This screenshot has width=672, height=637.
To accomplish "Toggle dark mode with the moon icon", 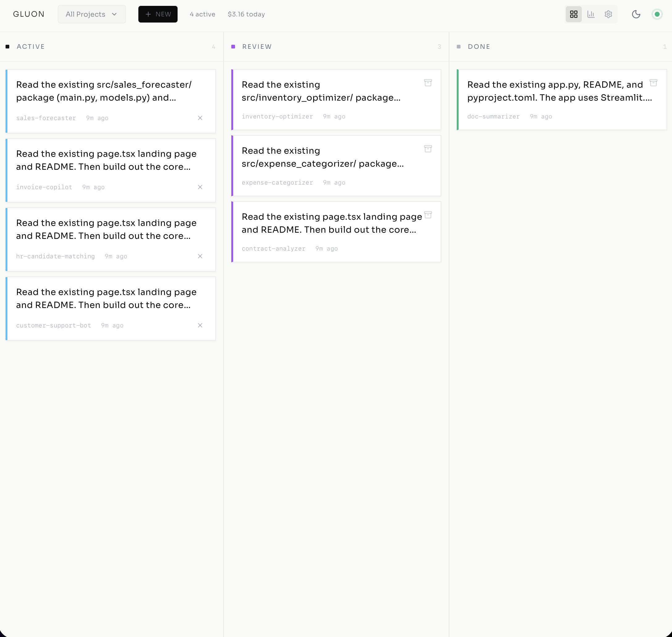I will pos(636,14).
